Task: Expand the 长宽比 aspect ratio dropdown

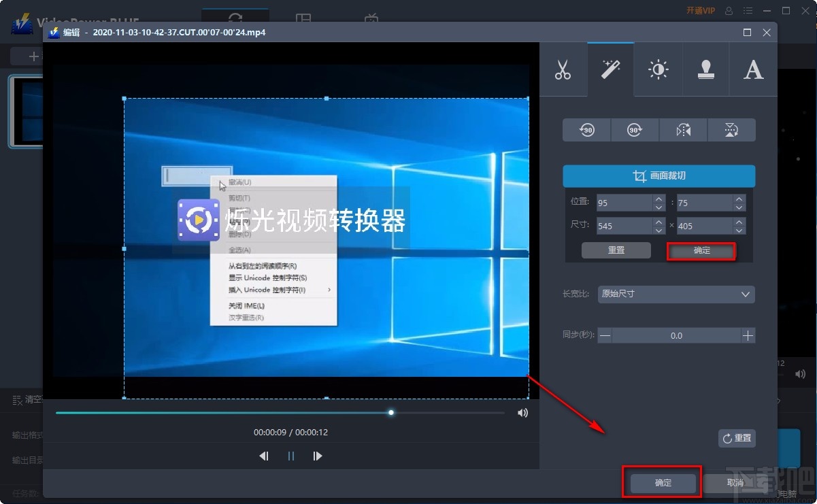Action: click(676, 295)
